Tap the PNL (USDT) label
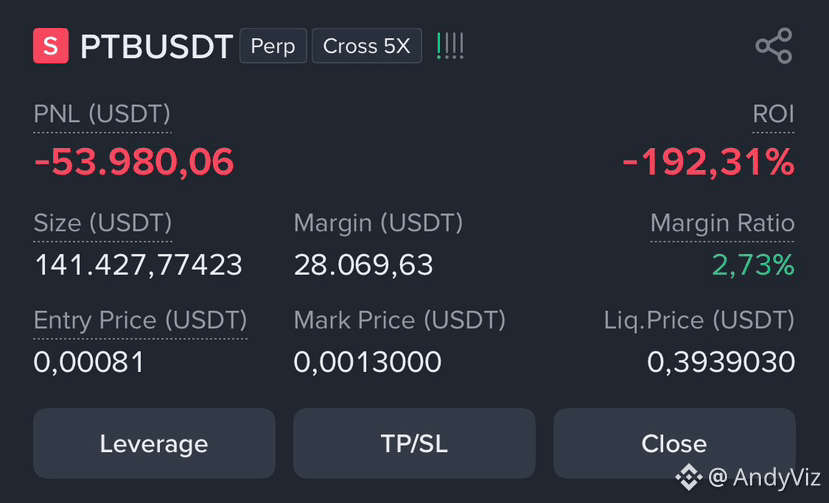Screen dimensions: 829x503 pyautogui.click(x=102, y=114)
